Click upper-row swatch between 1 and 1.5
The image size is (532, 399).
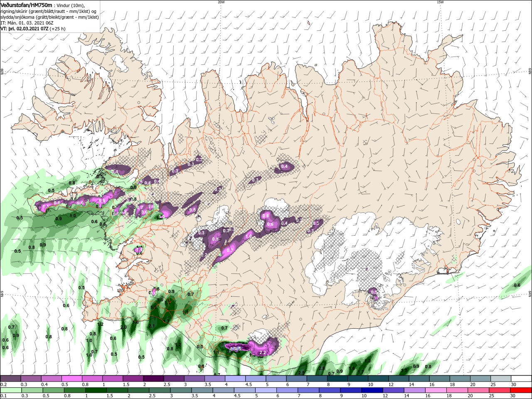click(113, 379)
